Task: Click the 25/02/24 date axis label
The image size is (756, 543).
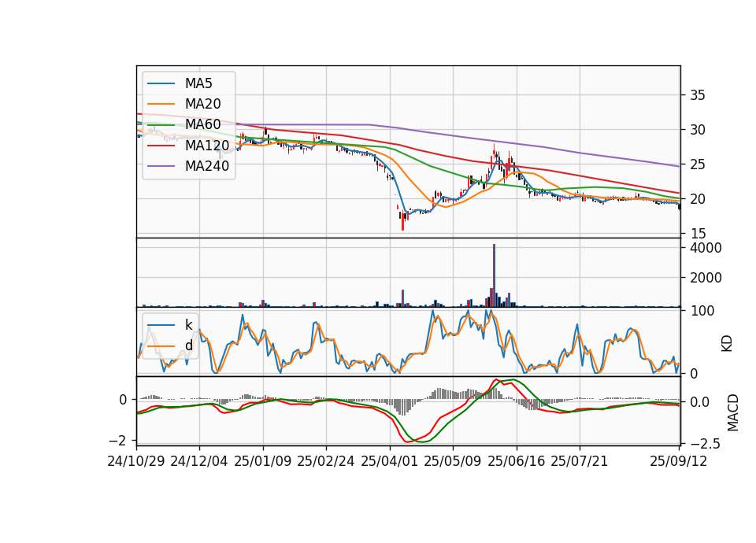Action: [326, 461]
